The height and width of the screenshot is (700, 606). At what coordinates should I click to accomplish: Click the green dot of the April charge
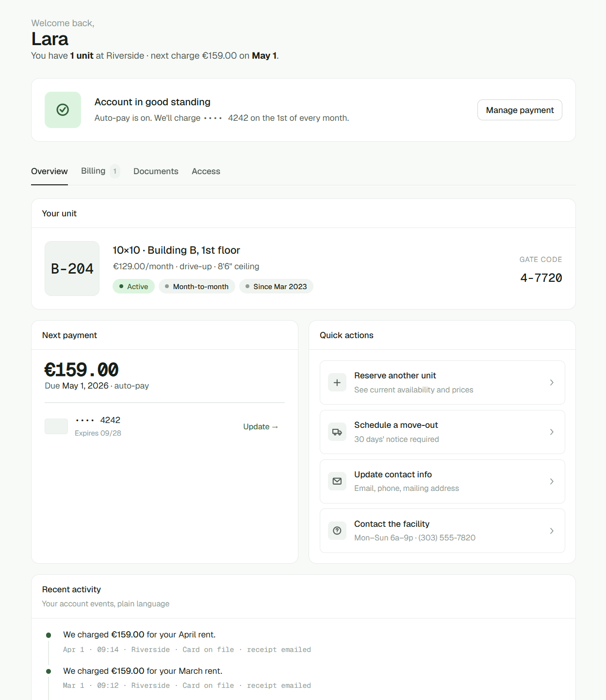49,635
